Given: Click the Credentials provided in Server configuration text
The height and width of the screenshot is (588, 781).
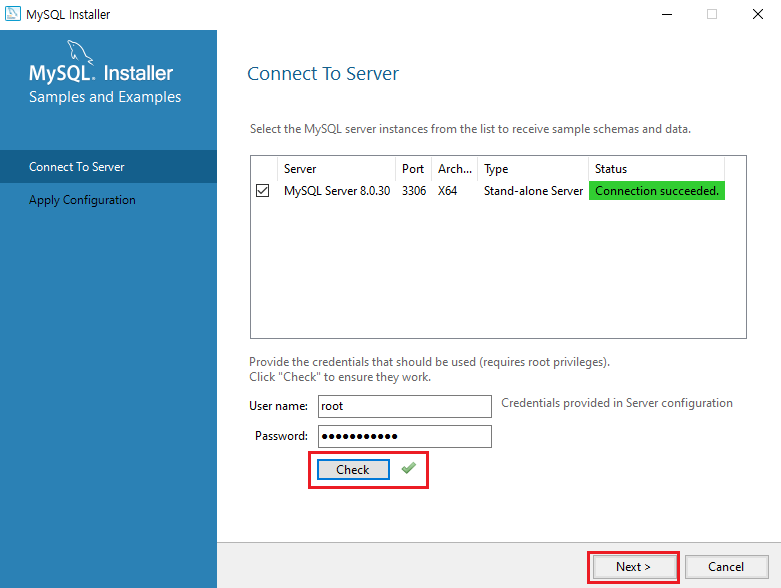Looking at the screenshot, I should (x=617, y=403).
